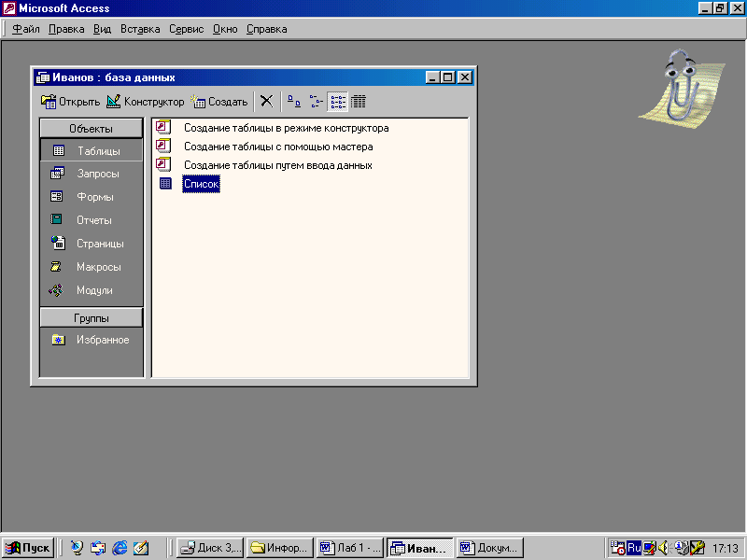747x560 pixels.
Task: Switch to large icons view
Action: [x=294, y=102]
